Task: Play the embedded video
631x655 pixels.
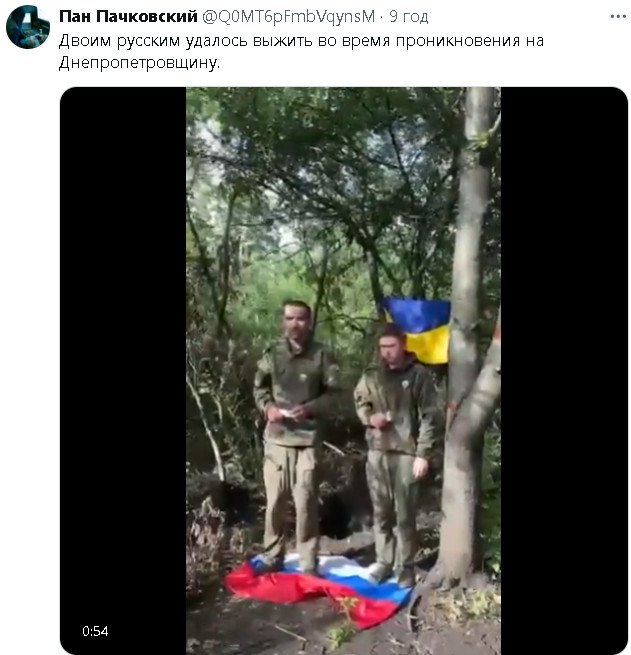Action: [344, 371]
